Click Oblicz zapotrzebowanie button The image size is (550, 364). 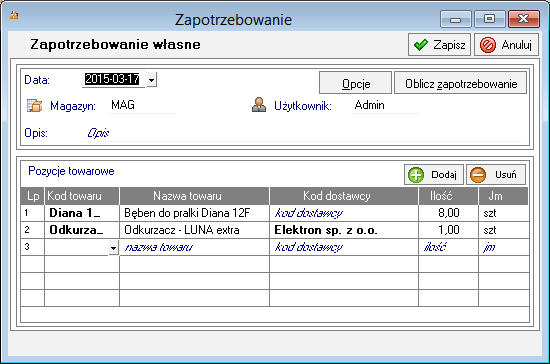[461, 83]
